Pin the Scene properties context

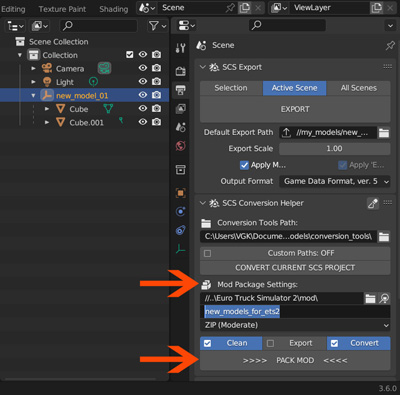coord(390,46)
